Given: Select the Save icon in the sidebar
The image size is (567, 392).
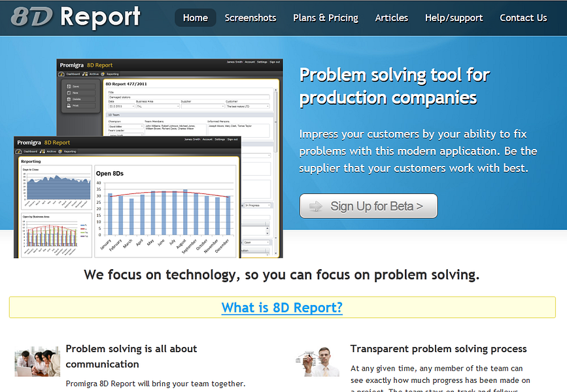Looking at the screenshot, I should tap(67, 85).
